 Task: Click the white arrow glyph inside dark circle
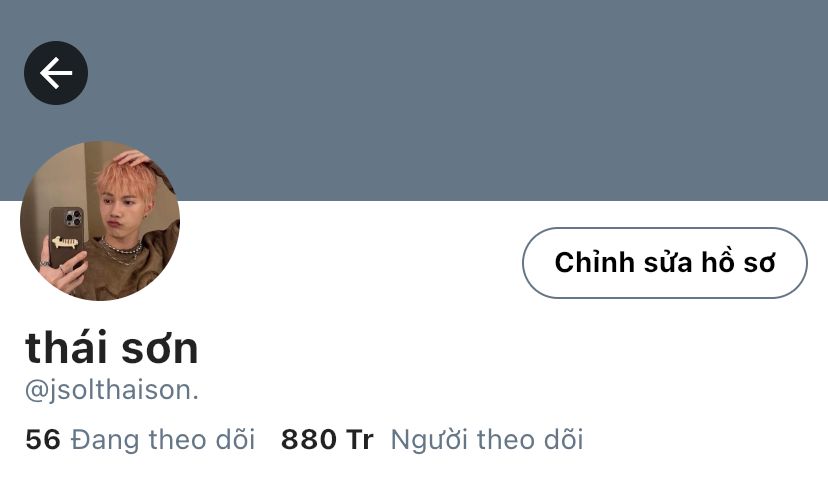pos(56,73)
